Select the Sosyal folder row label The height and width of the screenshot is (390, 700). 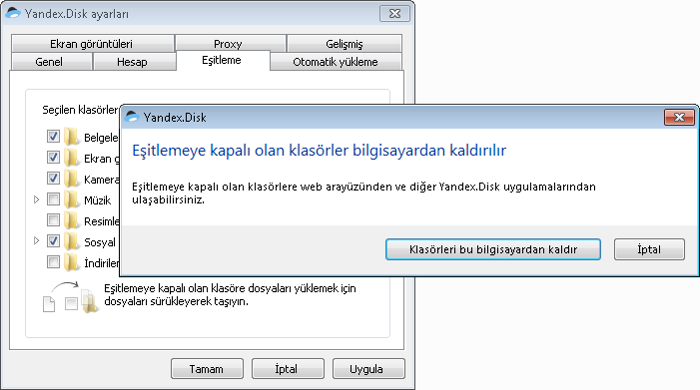[100, 242]
